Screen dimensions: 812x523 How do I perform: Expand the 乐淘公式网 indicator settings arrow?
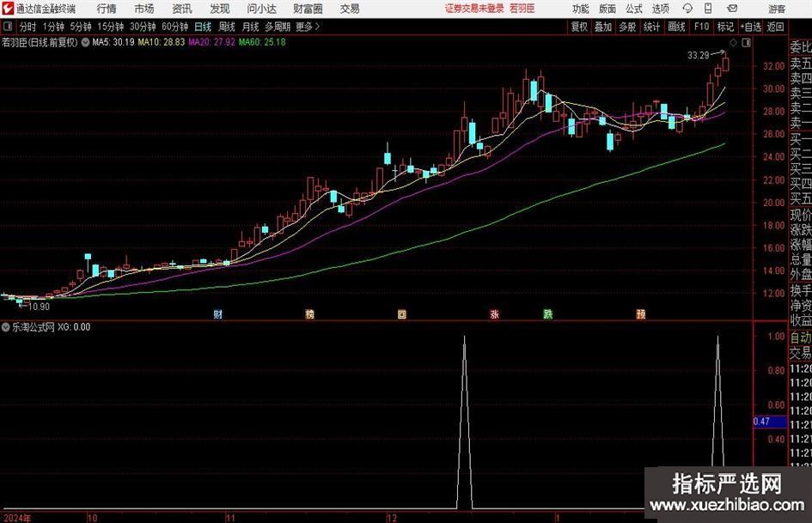pyautogui.click(x=7, y=327)
